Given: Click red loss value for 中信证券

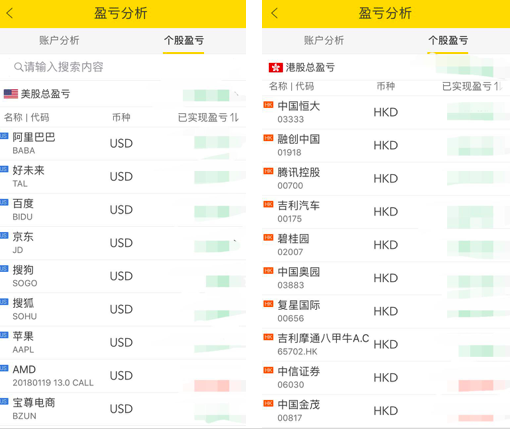Looking at the screenshot, I should click(476, 385).
